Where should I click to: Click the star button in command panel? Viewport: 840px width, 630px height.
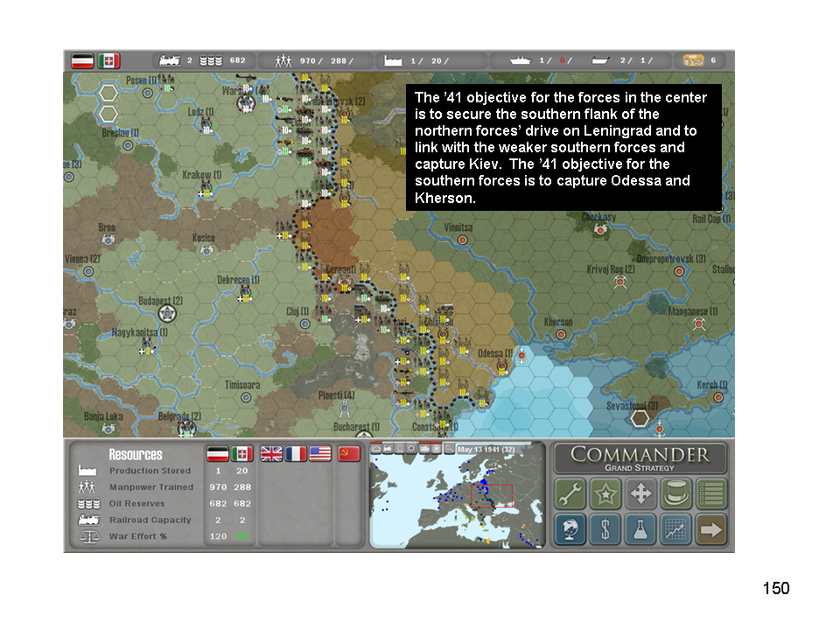coord(605,494)
